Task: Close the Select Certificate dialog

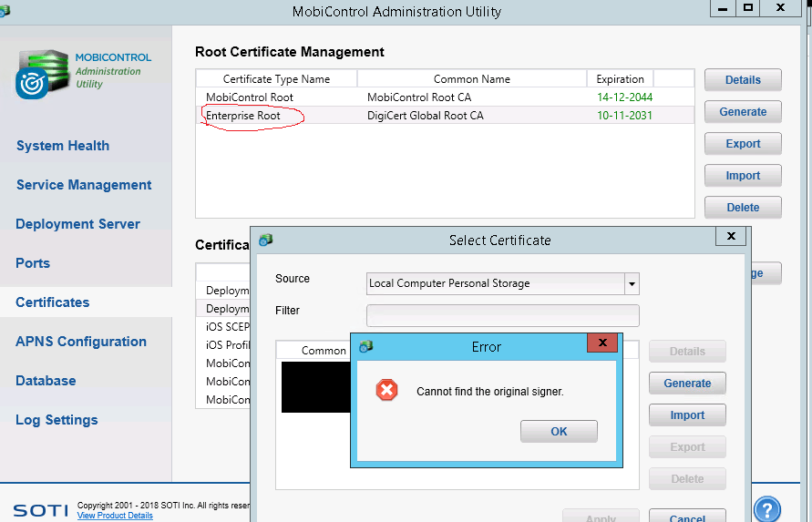Action: [731, 236]
